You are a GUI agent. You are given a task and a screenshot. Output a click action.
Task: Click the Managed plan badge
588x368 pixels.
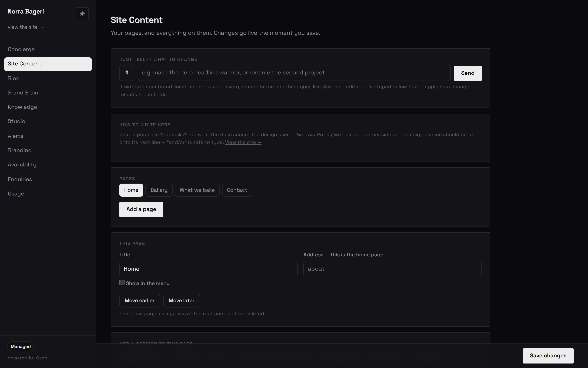(21, 346)
